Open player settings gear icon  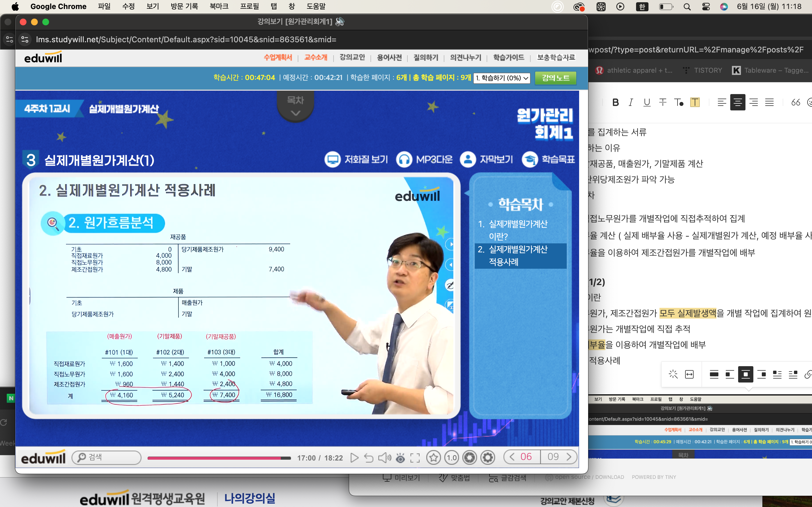tap(487, 457)
